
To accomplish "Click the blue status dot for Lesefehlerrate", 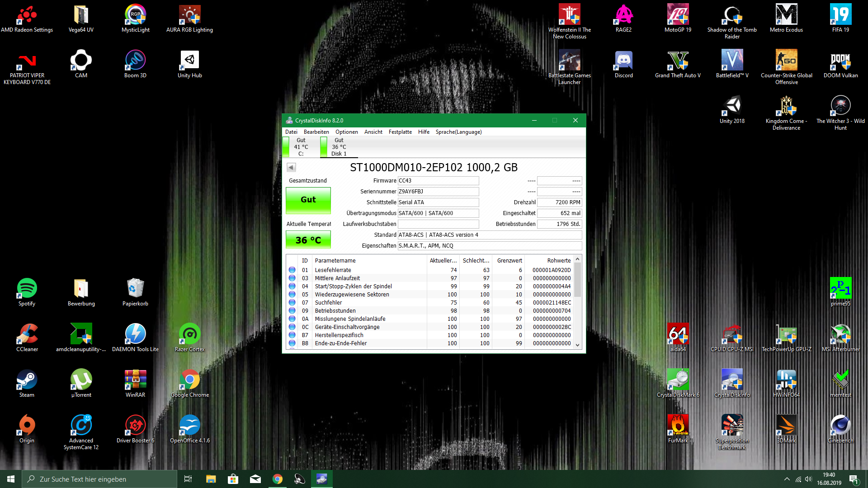I will [x=292, y=270].
